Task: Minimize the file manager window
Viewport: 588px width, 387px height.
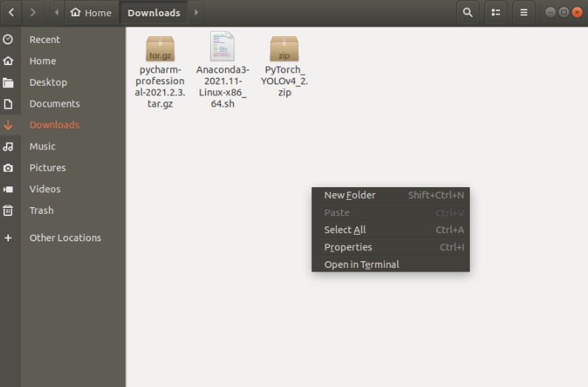Action: (x=550, y=13)
